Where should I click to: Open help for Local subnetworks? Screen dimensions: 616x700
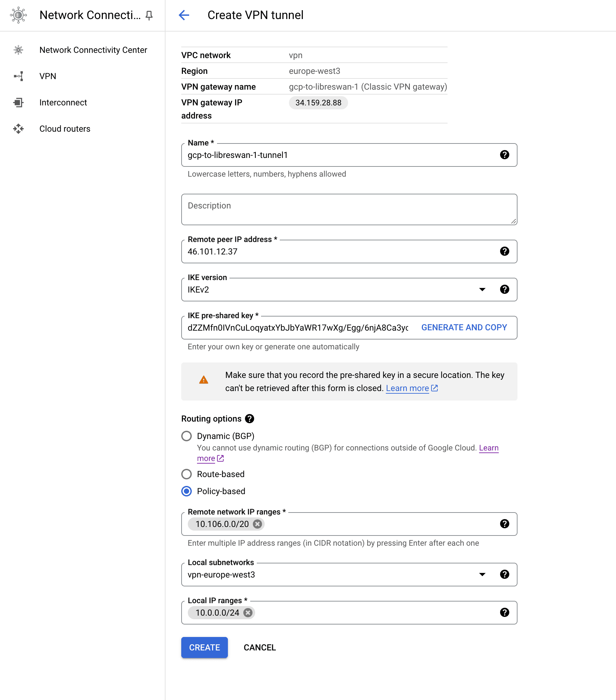point(504,574)
